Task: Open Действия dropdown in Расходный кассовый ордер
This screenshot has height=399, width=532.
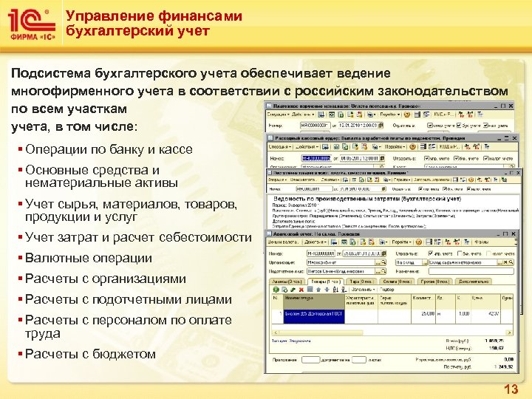Action: (x=307, y=147)
